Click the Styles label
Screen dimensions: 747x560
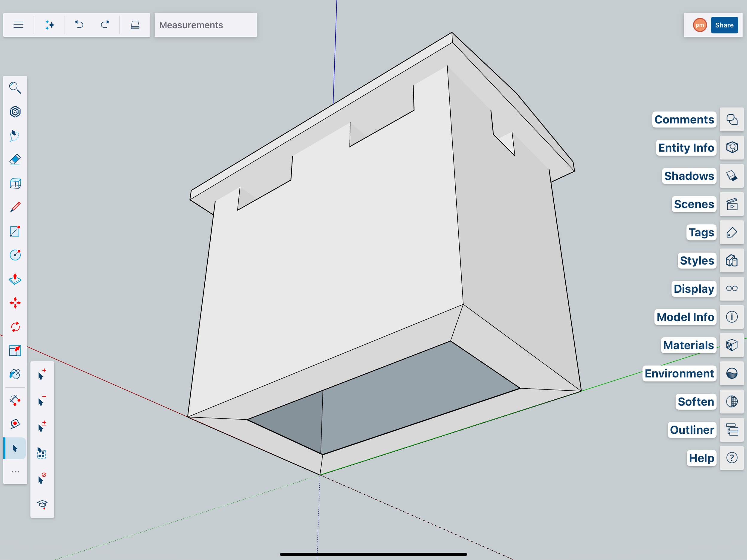(x=697, y=261)
